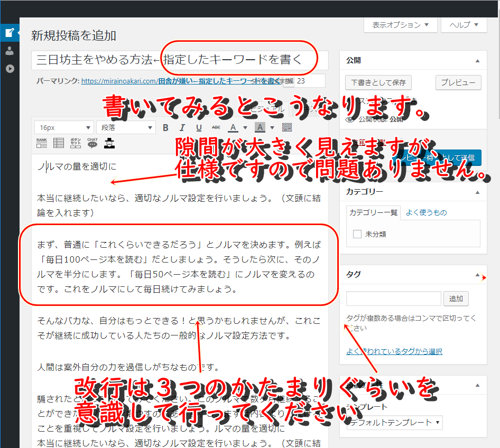Click the 新規投稿を追加 page heading

tap(73, 35)
